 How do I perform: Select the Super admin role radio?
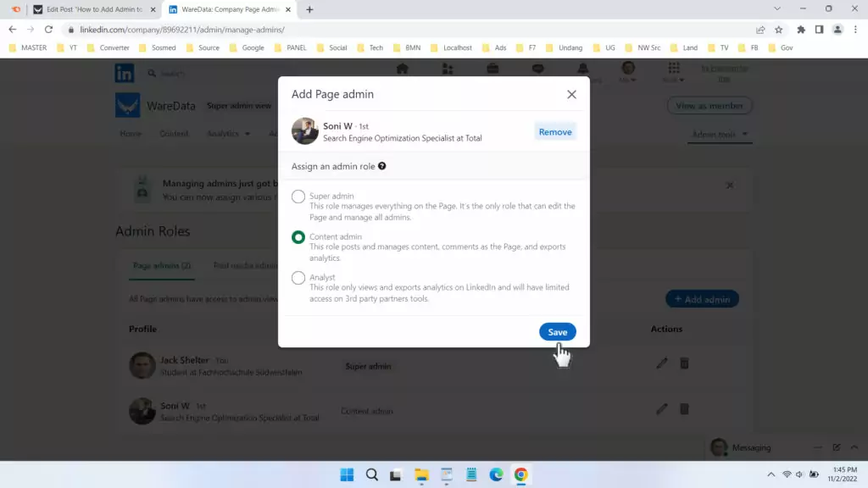(x=298, y=197)
